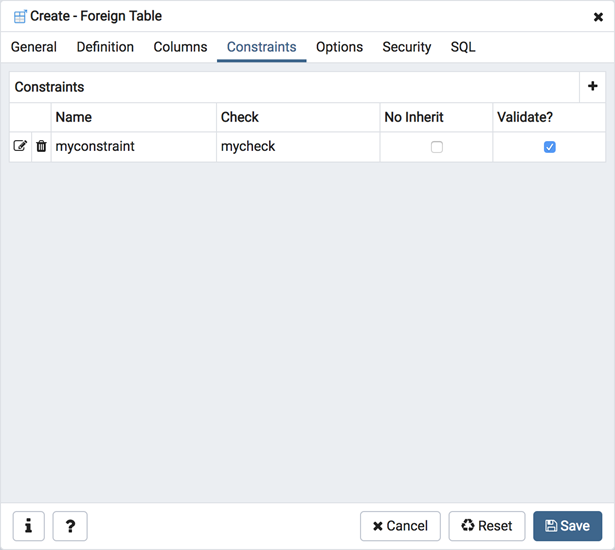The width and height of the screenshot is (615, 550).
Task: Save the foreign table
Action: pos(567,526)
